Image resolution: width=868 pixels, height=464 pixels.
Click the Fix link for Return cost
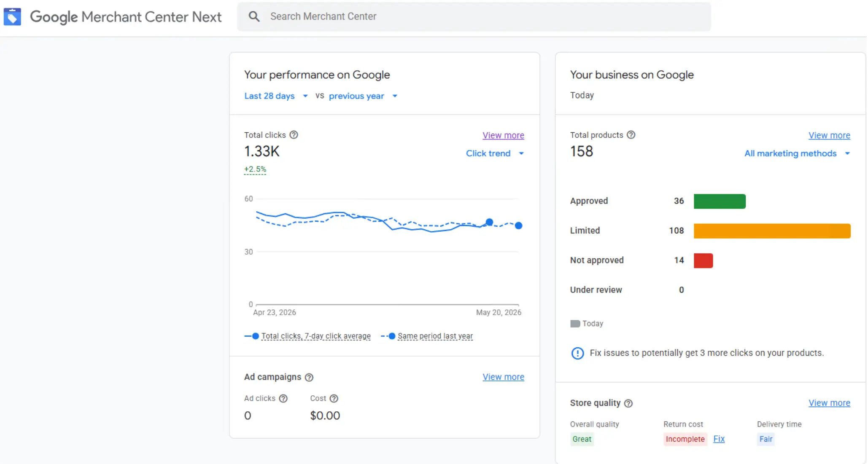pyautogui.click(x=719, y=439)
